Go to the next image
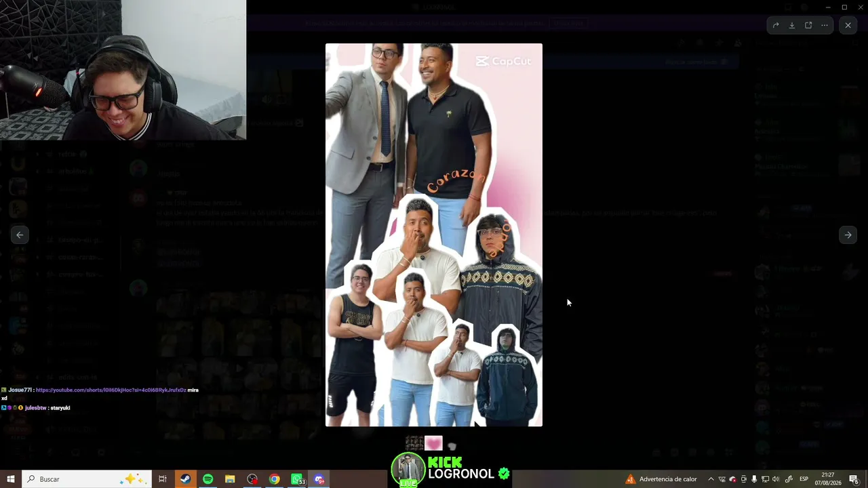 point(848,235)
